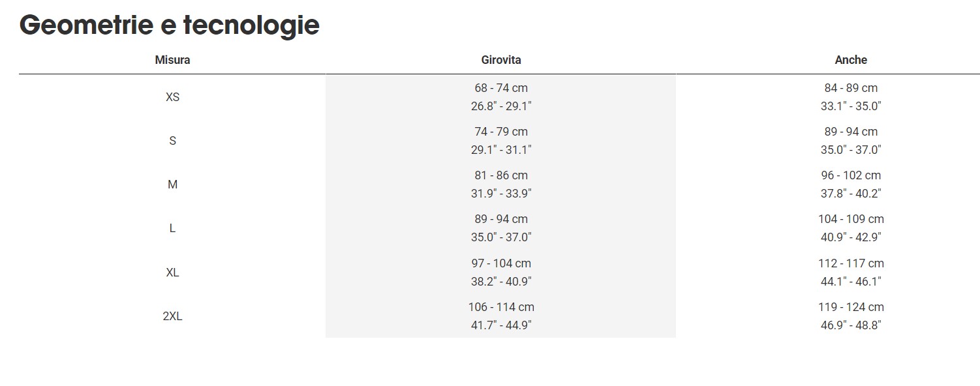This screenshot has height=386, width=980.
Task: Click the Anche column header
Action: pyautogui.click(x=851, y=60)
